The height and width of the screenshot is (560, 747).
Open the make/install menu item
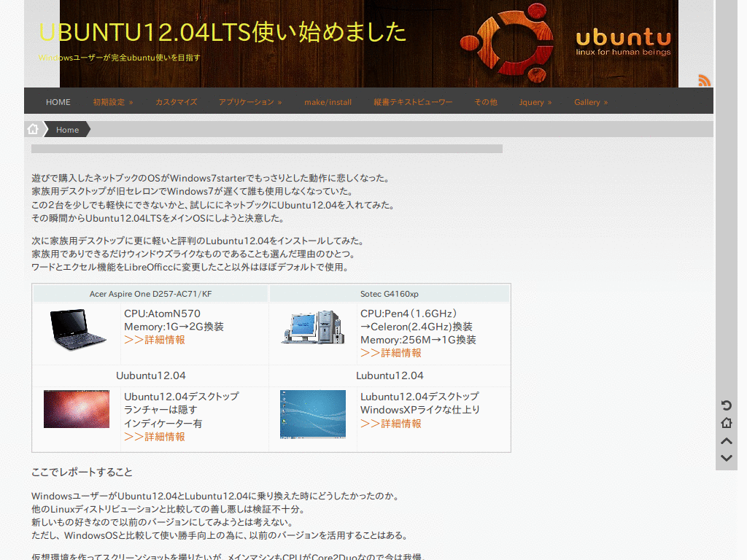click(328, 102)
